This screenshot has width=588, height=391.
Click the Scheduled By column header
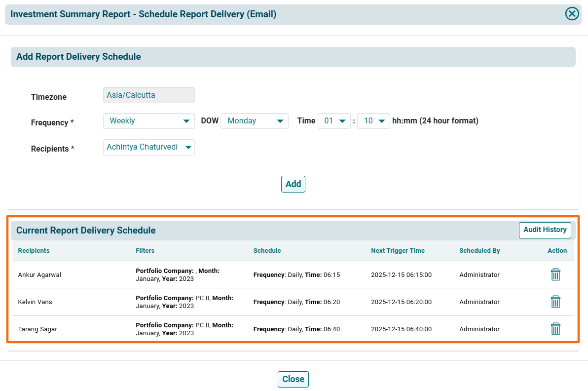479,251
